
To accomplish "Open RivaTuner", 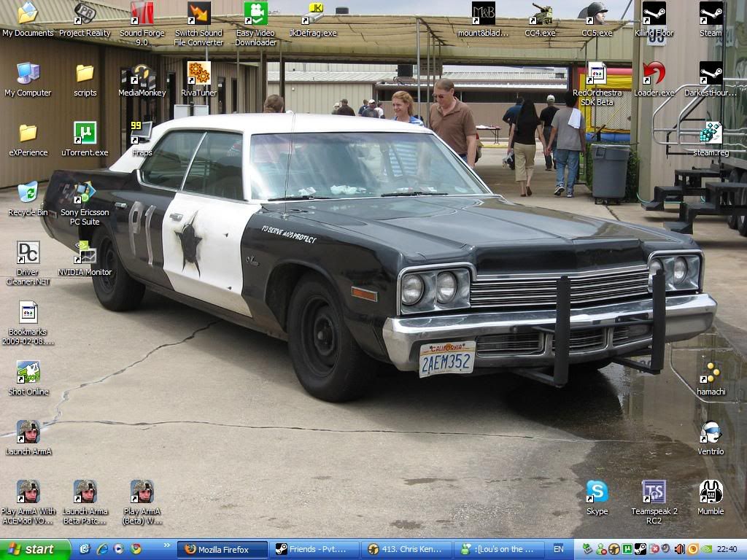I will pos(198,73).
